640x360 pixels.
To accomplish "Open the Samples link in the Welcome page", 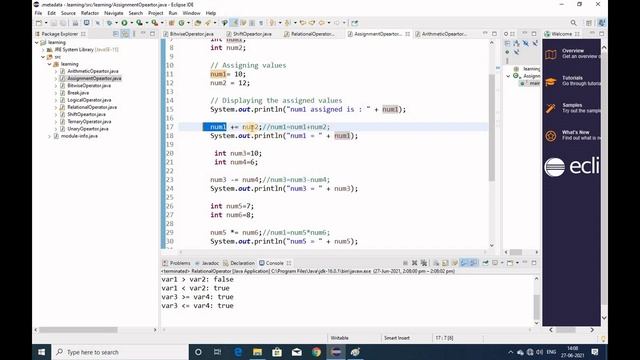I will click(572, 105).
